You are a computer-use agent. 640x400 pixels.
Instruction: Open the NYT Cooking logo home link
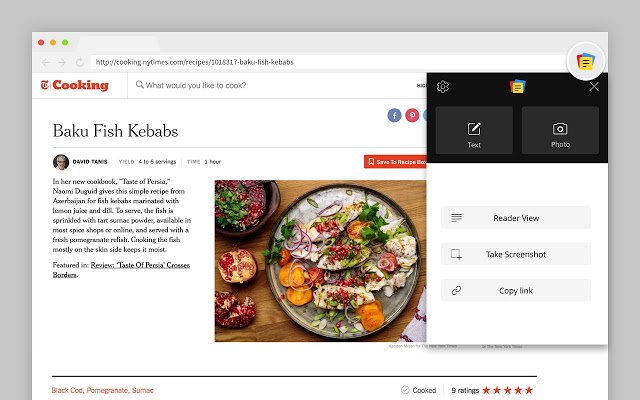(x=75, y=85)
